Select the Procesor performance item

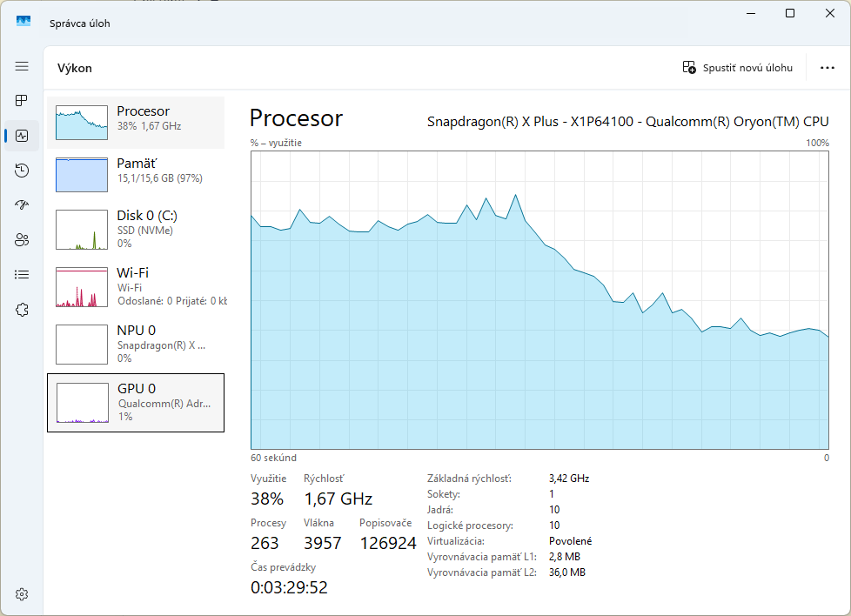pyautogui.click(x=136, y=123)
